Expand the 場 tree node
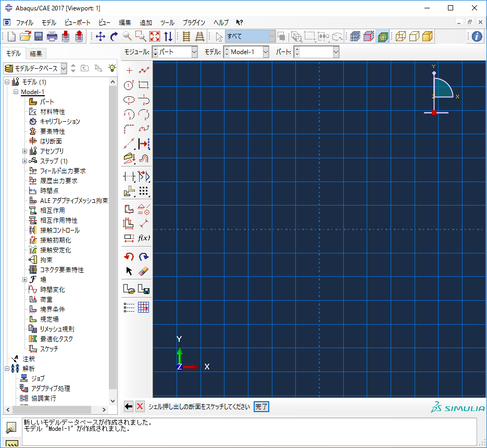The image size is (487, 448). pyautogui.click(x=24, y=280)
